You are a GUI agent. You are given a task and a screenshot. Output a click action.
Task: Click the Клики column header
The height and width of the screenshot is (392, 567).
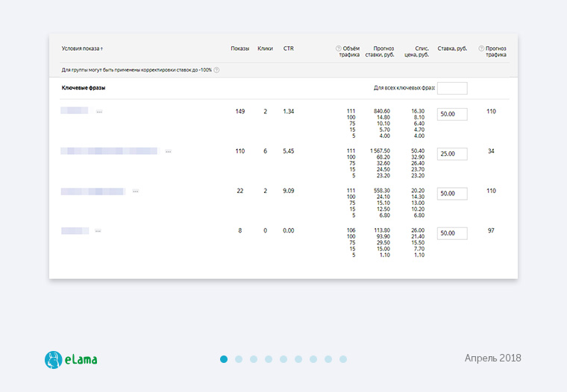click(265, 48)
